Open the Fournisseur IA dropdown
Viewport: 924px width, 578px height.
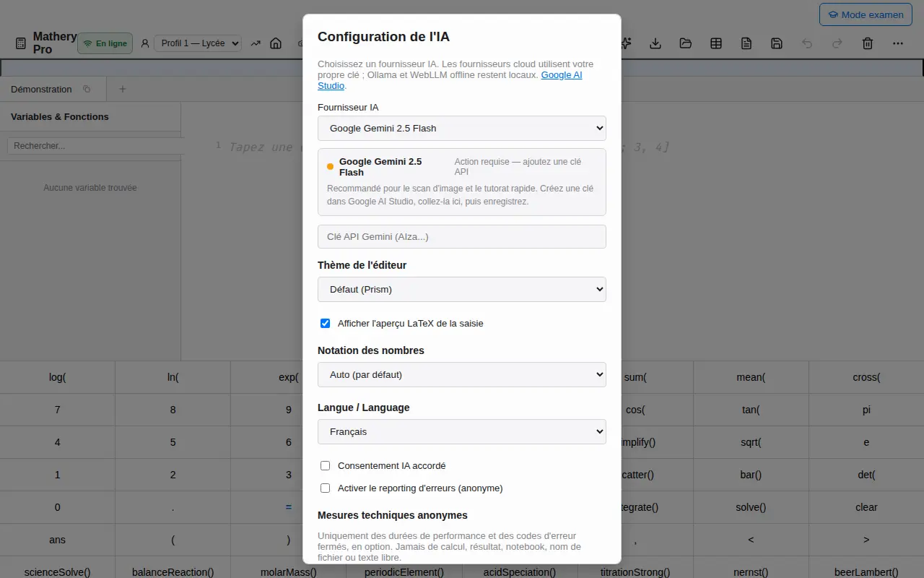coord(462,128)
